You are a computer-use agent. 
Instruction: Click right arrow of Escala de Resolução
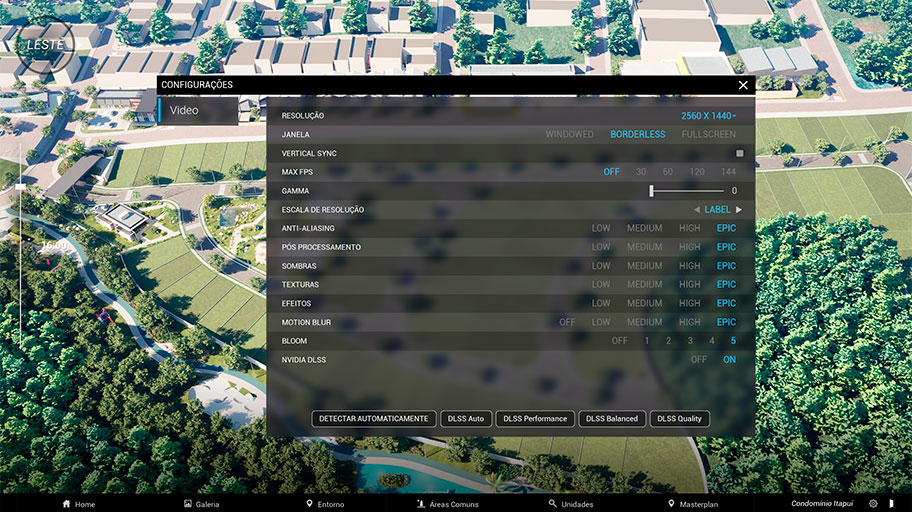(x=740, y=210)
